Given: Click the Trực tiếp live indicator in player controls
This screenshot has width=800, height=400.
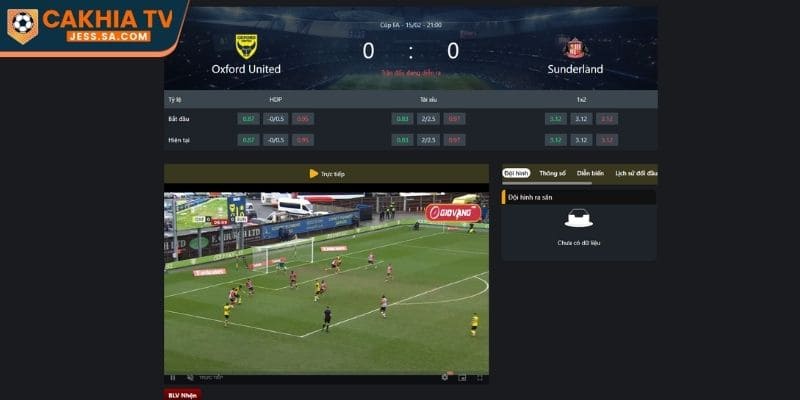Looking at the screenshot, I should pyautogui.click(x=211, y=378).
